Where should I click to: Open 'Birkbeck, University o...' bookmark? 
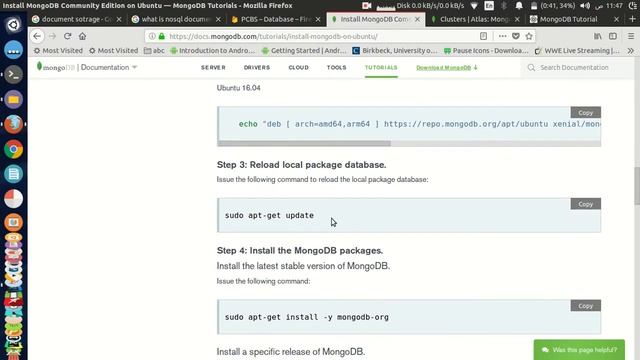tap(395, 51)
